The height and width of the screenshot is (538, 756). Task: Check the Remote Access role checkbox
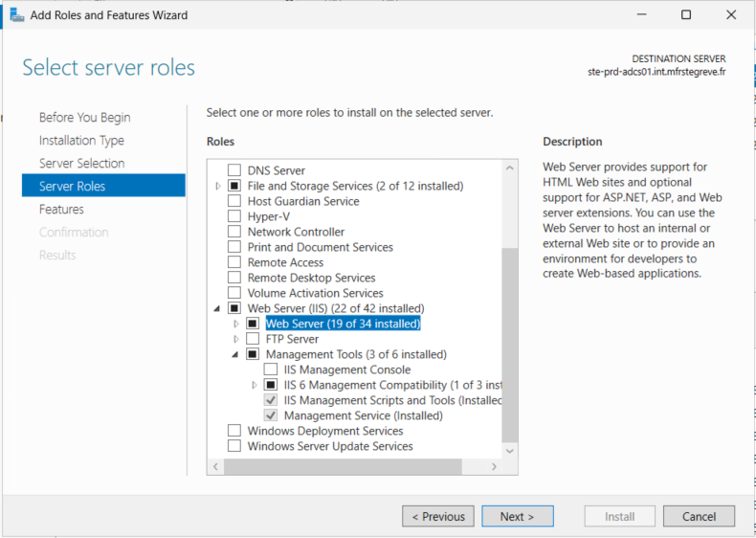[x=234, y=262]
